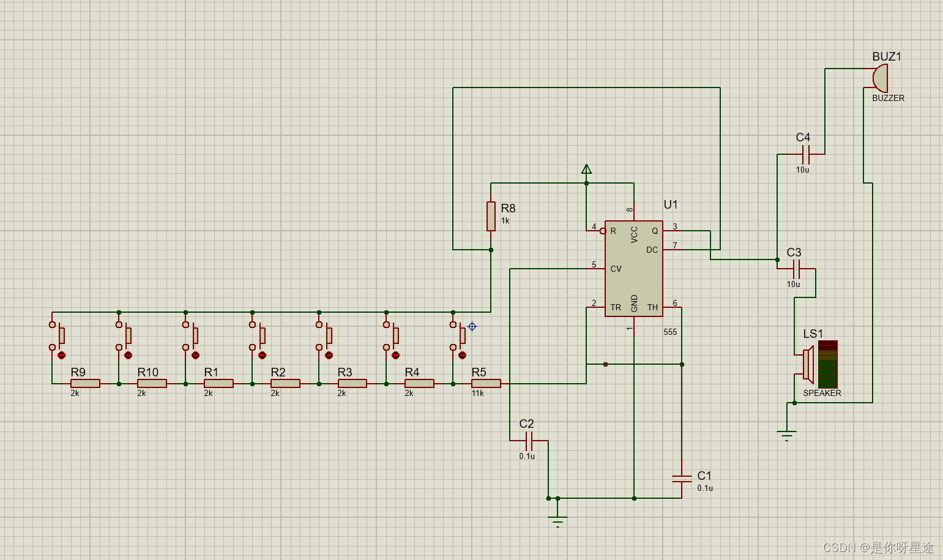Toggle the red latch dot between R1 and R2
Viewport: 943px width, 560px height.
pyautogui.click(x=262, y=355)
